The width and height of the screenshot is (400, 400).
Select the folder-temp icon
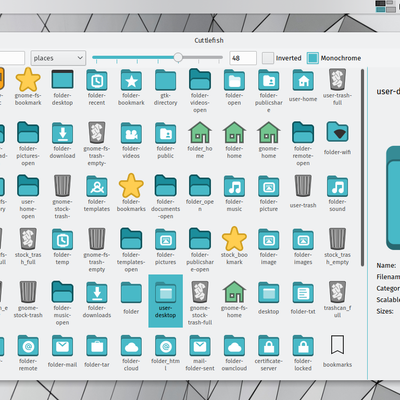point(62,239)
